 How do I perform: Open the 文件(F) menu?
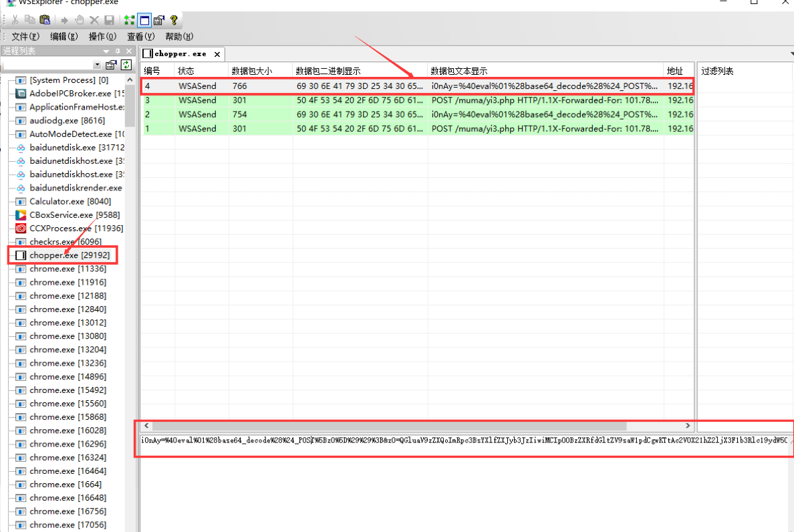(25, 37)
